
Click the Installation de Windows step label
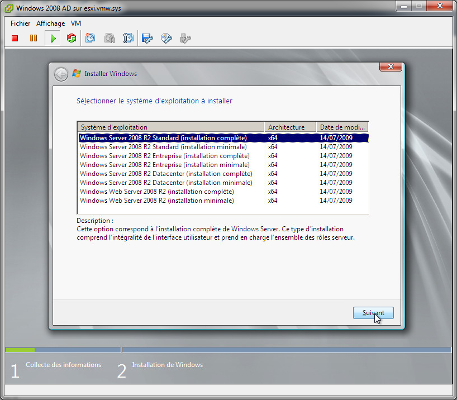(x=167, y=365)
